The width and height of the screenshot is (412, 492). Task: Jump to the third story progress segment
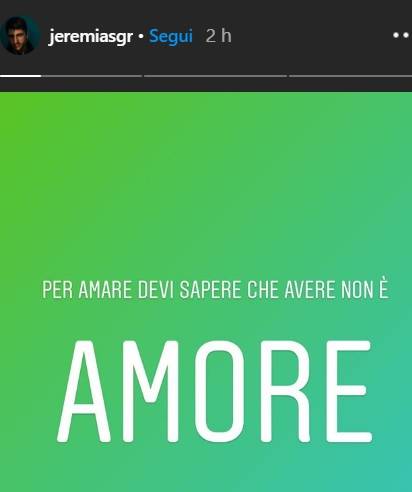215,76
